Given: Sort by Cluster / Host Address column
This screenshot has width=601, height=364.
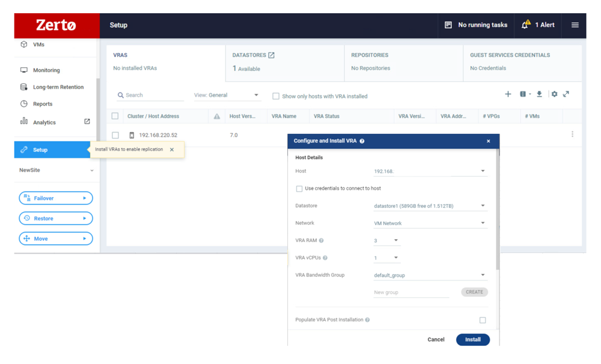Looking at the screenshot, I should coord(153,117).
